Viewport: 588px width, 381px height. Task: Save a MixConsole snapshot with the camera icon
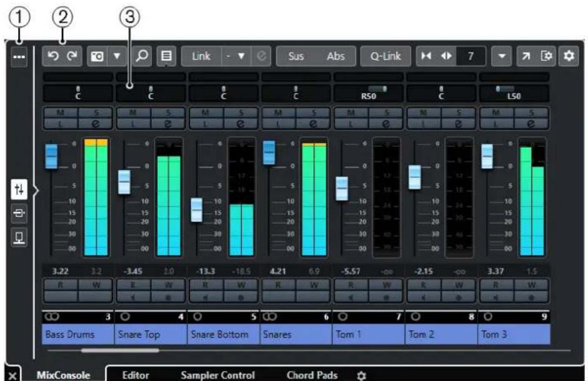click(97, 56)
